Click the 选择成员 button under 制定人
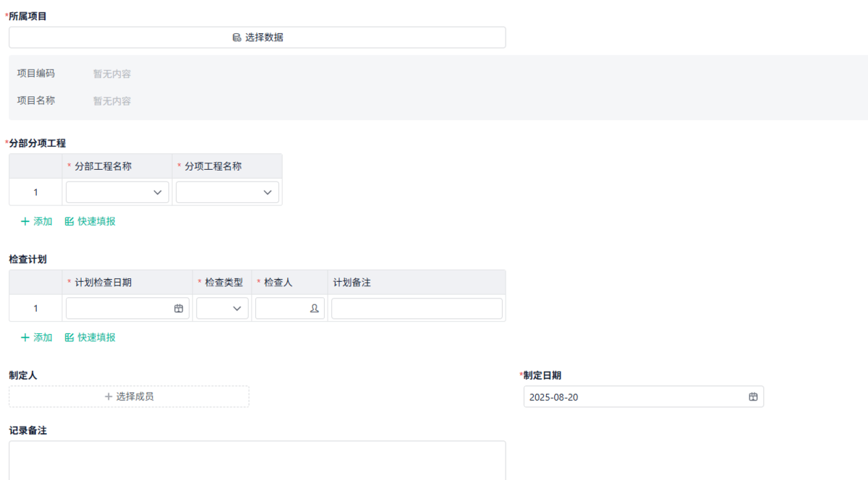Viewport: 868px width, 480px height. coord(128,396)
